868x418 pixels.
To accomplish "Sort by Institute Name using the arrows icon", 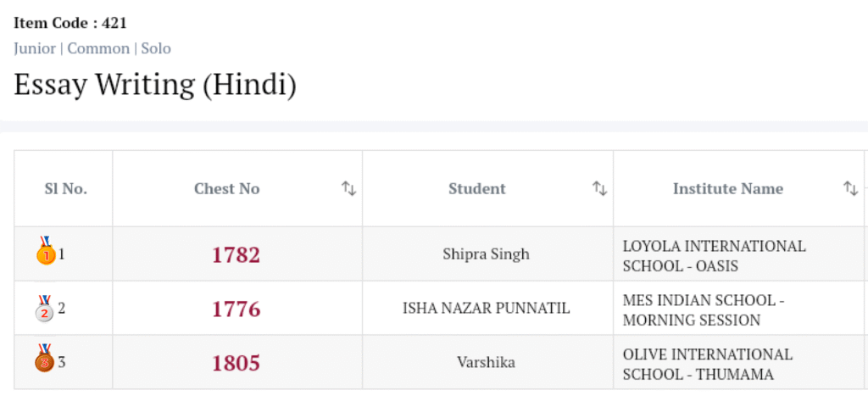I will click(x=850, y=189).
